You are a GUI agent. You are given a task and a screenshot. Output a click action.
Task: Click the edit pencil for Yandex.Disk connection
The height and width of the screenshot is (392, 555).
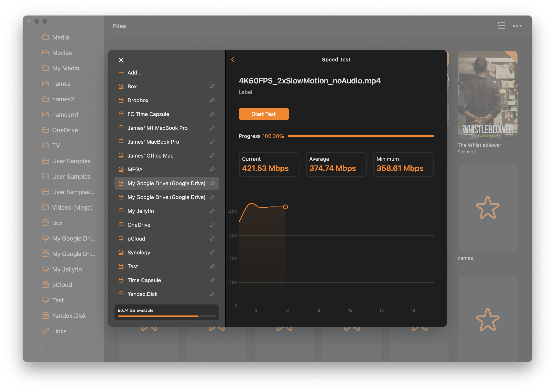(212, 294)
